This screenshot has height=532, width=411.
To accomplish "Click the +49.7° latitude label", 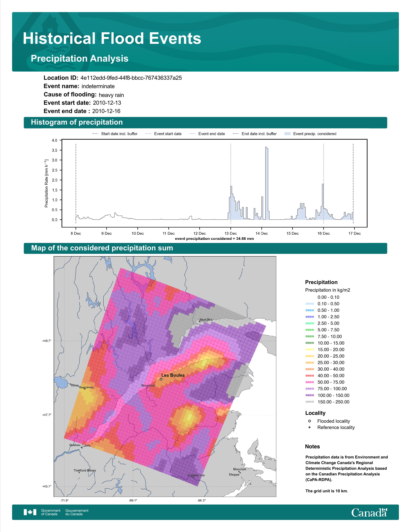I will tap(47, 341).
